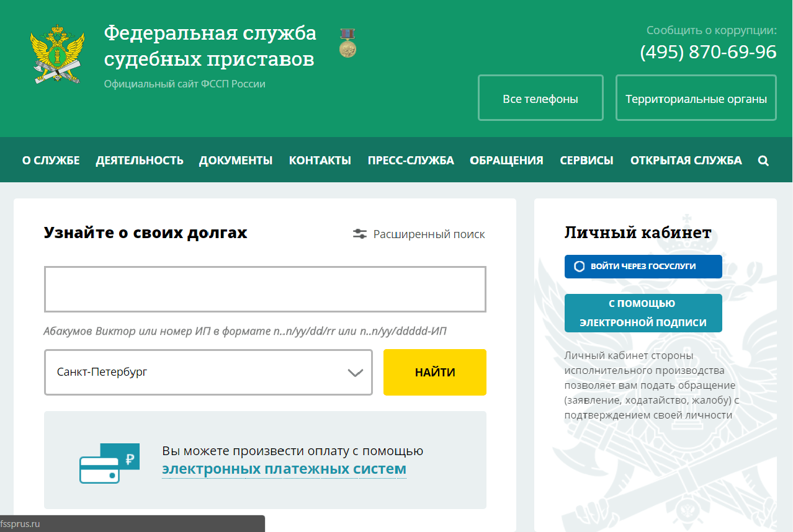Screen dimensions: 793x532
Task: Click the Официальный сайт ФССП России subtitle
Action: coord(185,84)
